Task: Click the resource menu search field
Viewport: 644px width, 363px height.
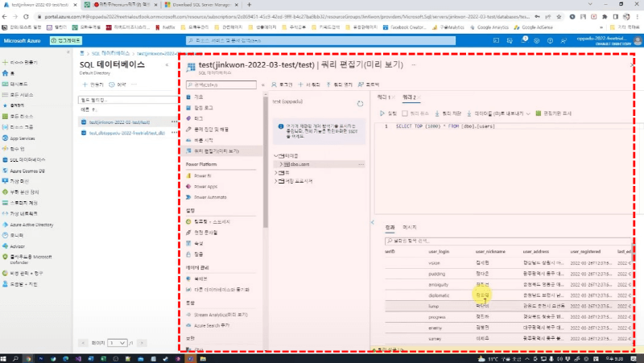Action: pyautogui.click(x=221, y=85)
